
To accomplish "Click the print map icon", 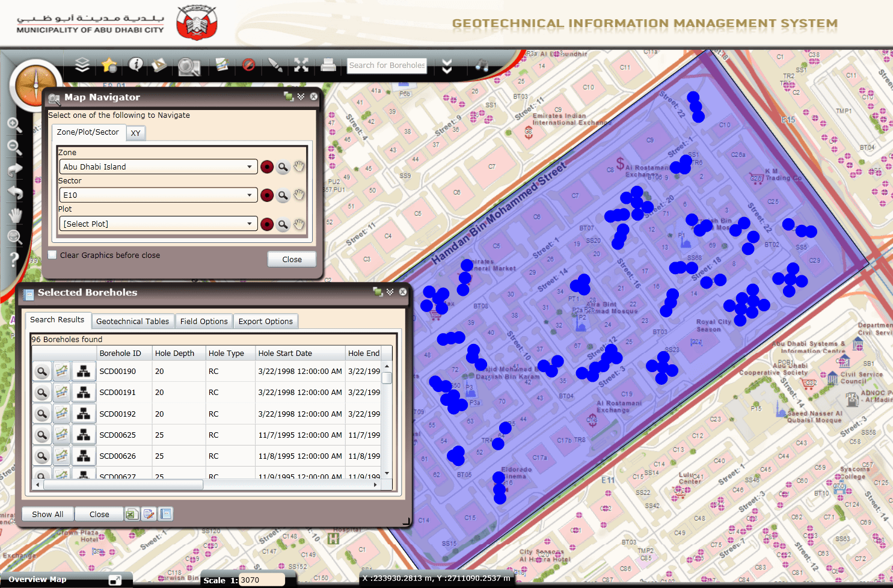I will 328,65.
